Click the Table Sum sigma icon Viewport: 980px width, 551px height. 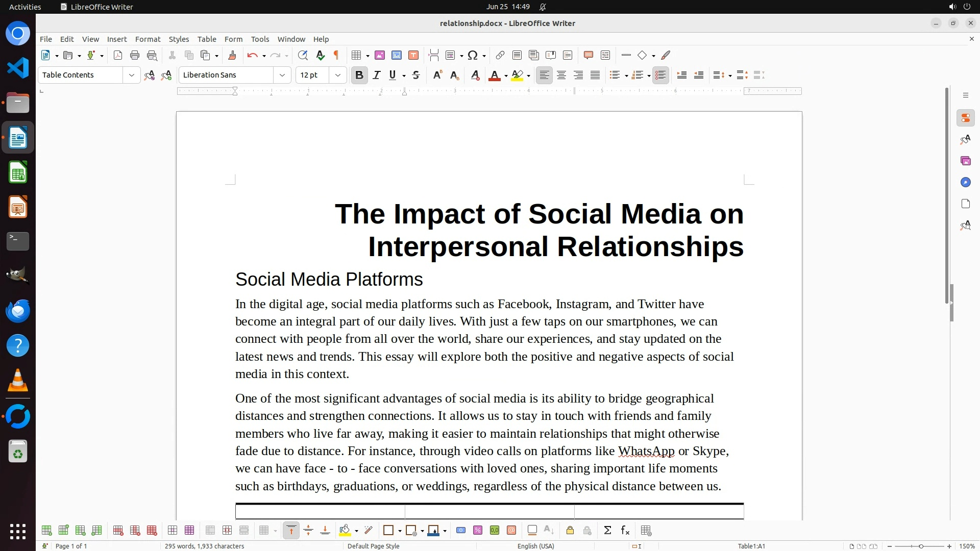[x=607, y=531]
